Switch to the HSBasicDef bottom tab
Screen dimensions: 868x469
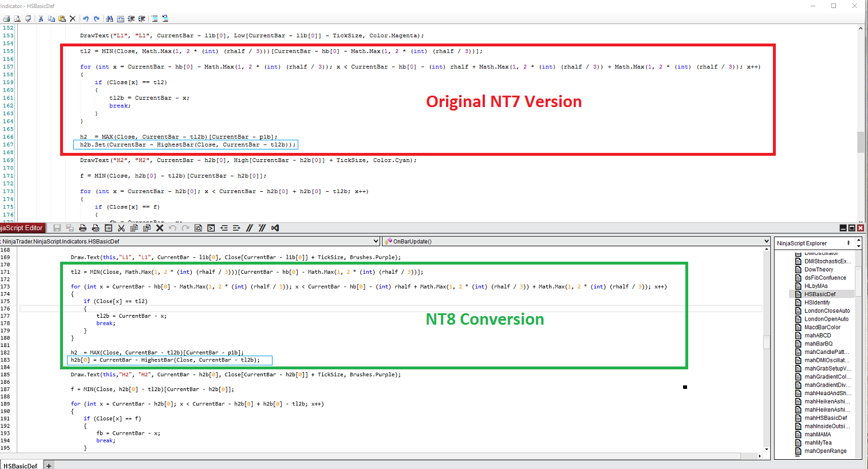click(x=21, y=466)
